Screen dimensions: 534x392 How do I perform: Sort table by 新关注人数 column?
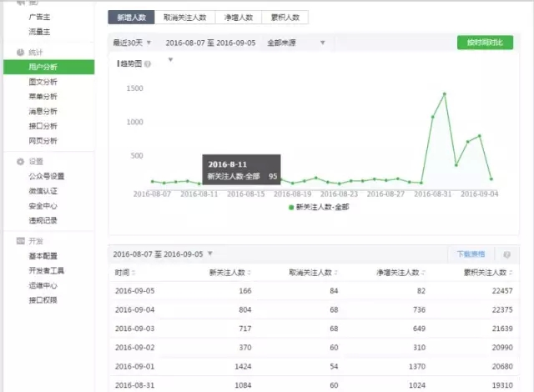click(x=248, y=273)
